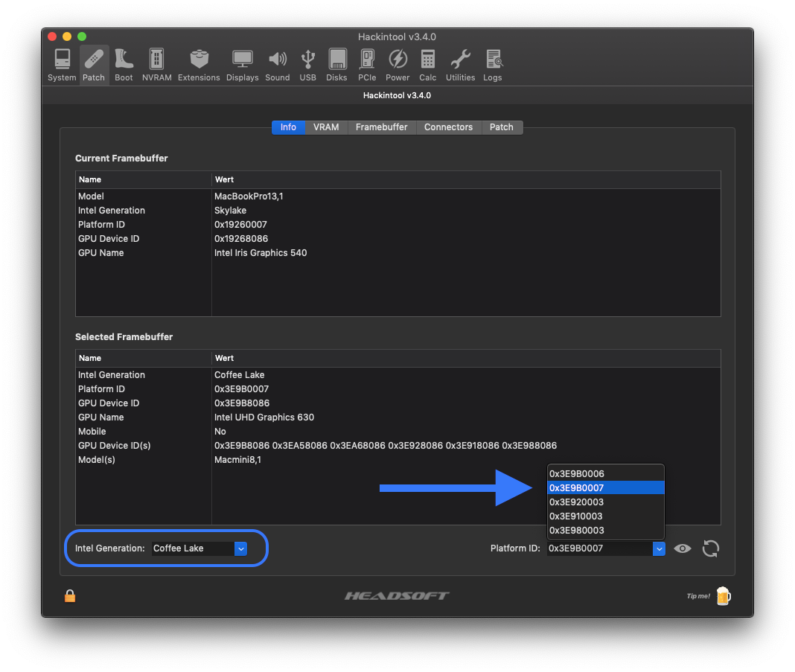Toggle the orange lock icon
Screen dimensions: 795x672
tap(70, 595)
